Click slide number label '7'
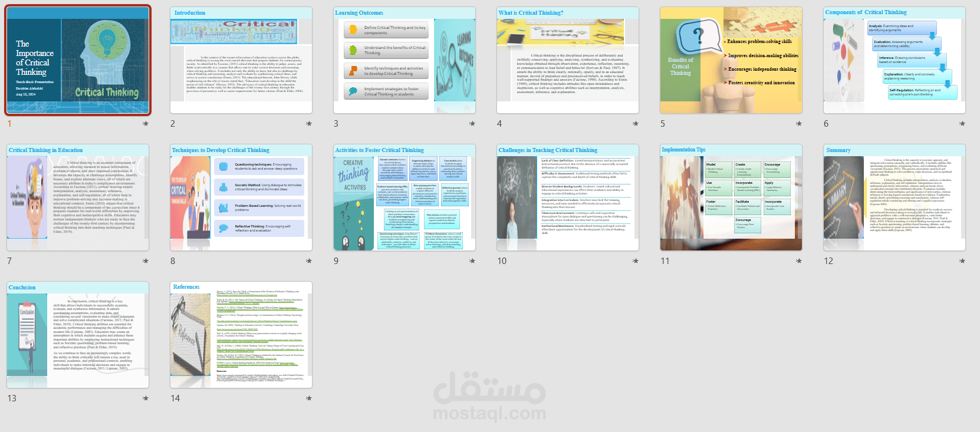 click(x=9, y=261)
